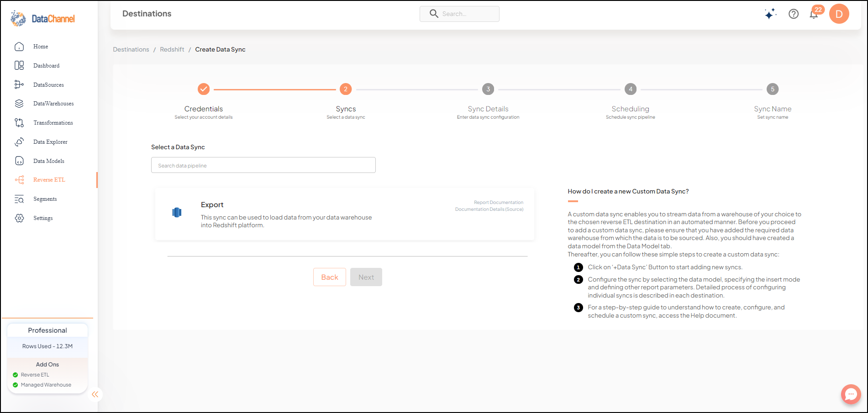Click the Next button
The image size is (868, 413).
pyautogui.click(x=366, y=277)
